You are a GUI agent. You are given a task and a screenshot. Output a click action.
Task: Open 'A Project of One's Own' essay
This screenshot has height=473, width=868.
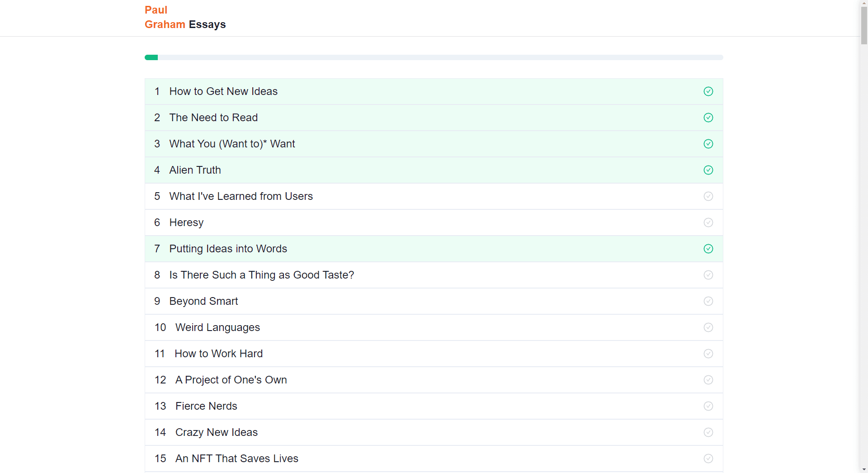231,380
